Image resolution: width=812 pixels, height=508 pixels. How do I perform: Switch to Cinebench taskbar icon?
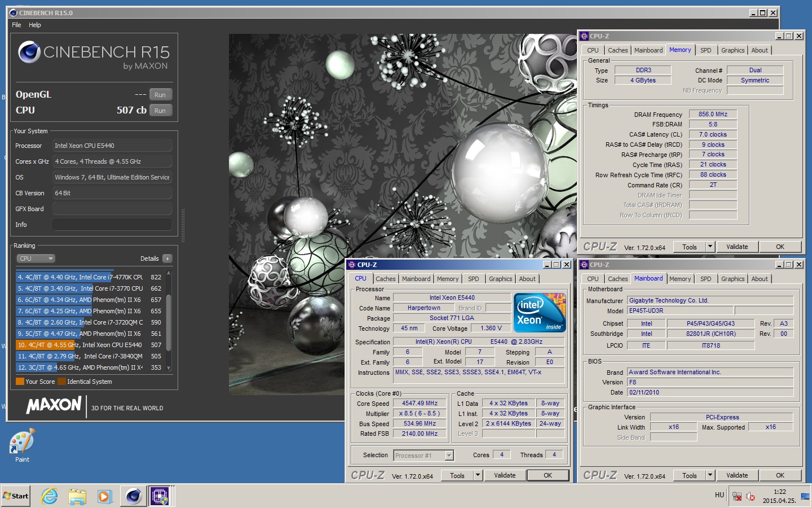pyautogui.click(x=134, y=496)
